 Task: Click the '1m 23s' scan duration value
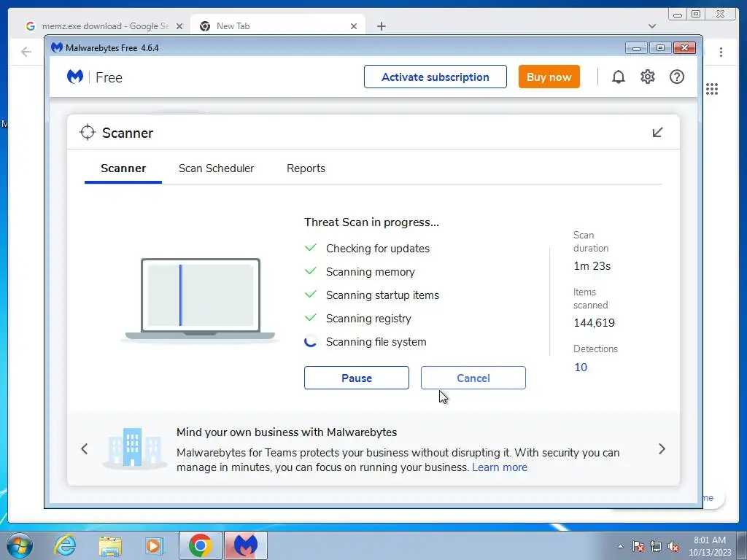click(592, 266)
